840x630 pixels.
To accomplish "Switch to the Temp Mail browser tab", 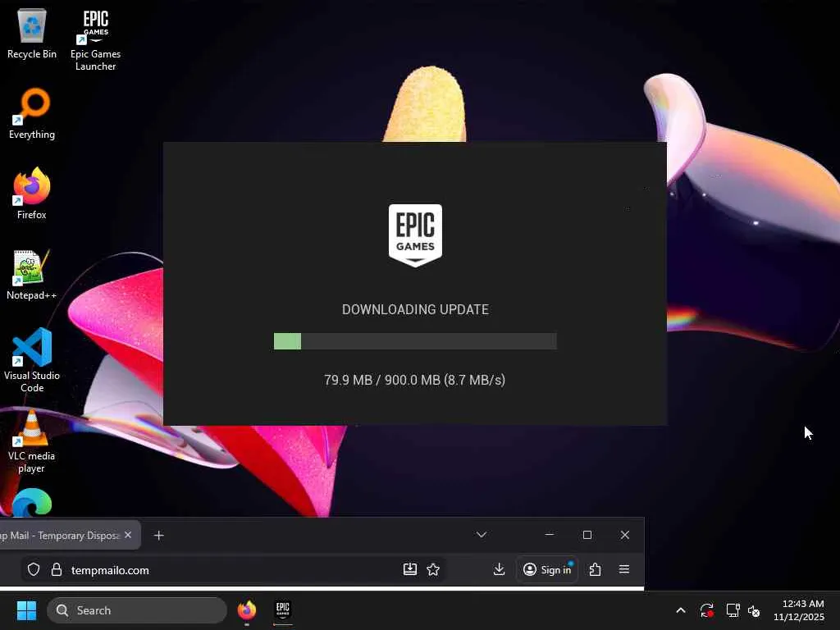I will (62, 535).
